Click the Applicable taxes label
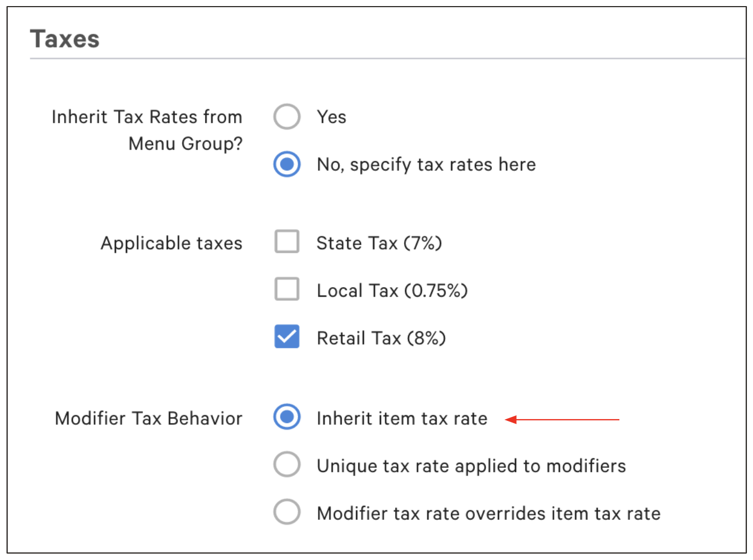The image size is (753, 560). click(x=171, y=242)
